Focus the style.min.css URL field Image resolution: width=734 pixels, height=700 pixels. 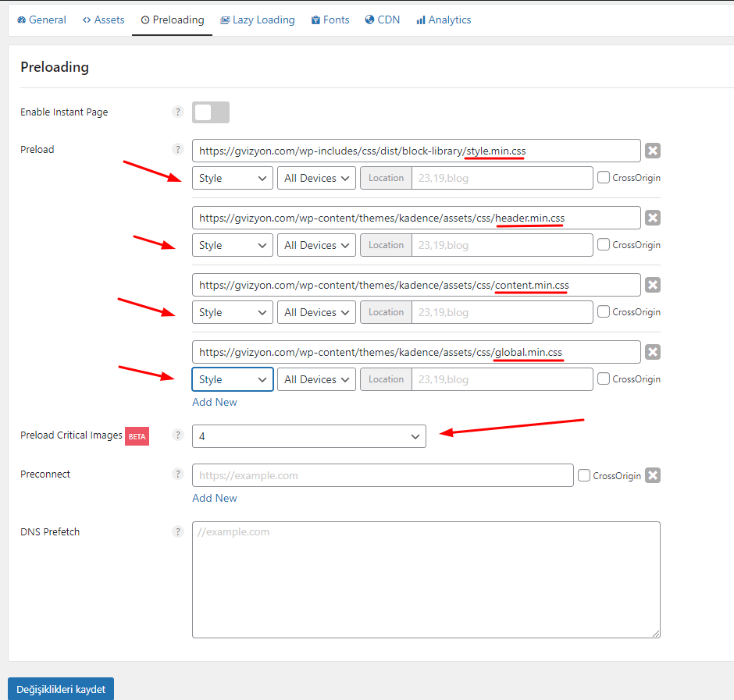(x=416, y=151)
